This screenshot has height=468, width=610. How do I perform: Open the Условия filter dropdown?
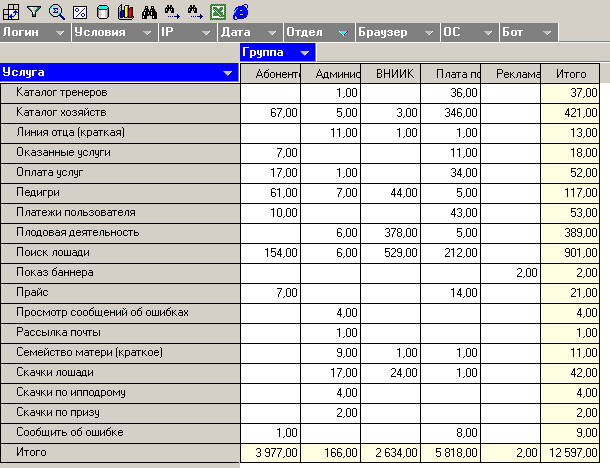147,33
